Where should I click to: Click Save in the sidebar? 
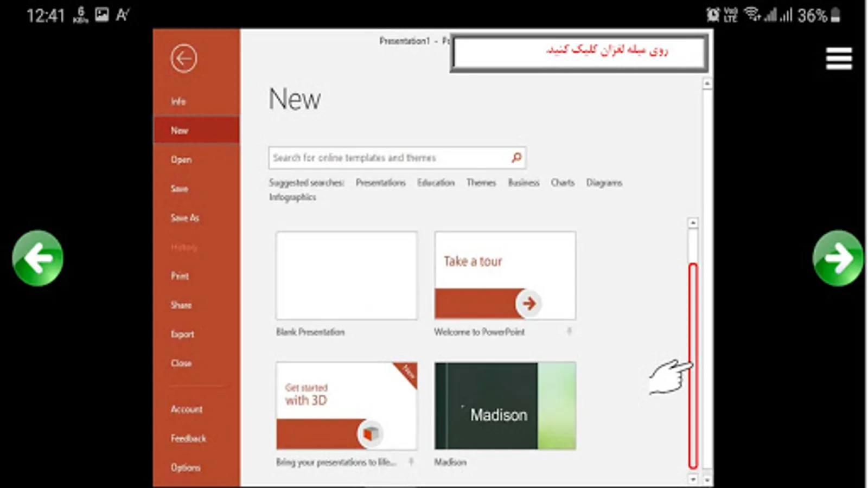tap(180, 189)
